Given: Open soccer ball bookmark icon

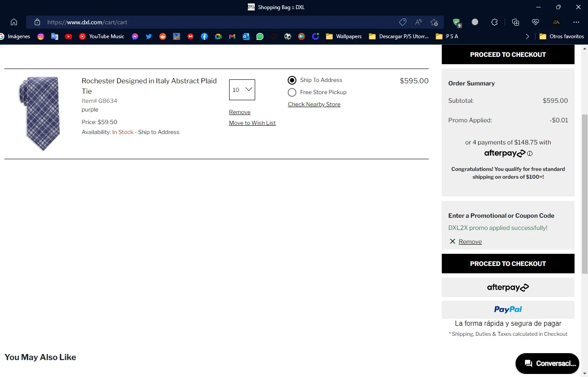Looking at the screenshot, I should click(288, 36).
